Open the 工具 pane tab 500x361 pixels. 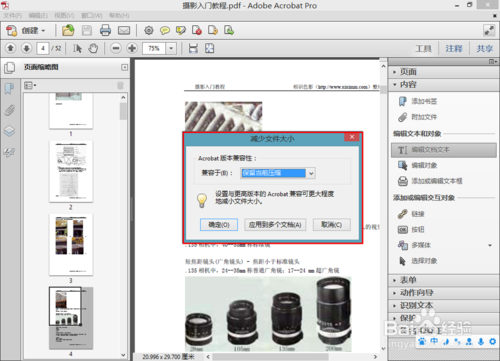[423, 49]
